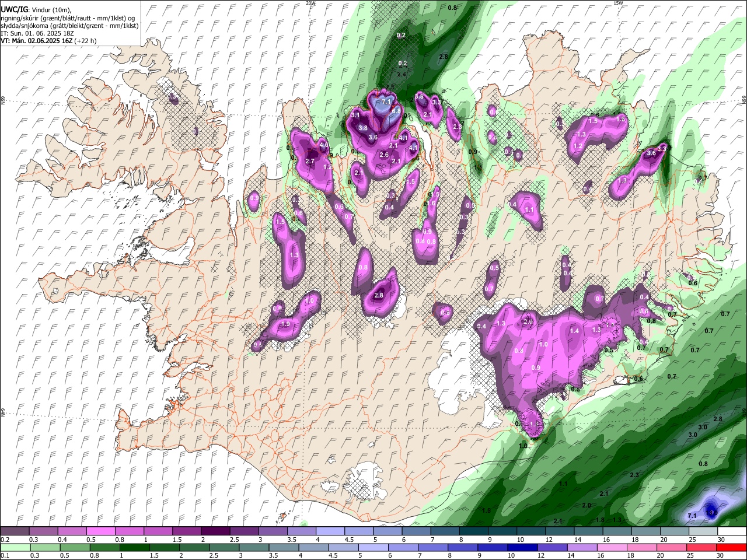Click the 7.1 value beside offshore blue rain core

(x=692, y=516)
